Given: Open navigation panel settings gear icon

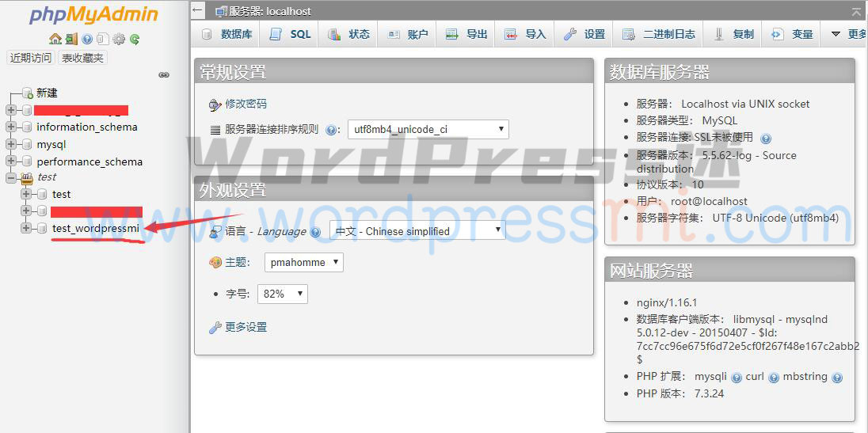Looking at the screenshot, I should [x=119, y=39].
